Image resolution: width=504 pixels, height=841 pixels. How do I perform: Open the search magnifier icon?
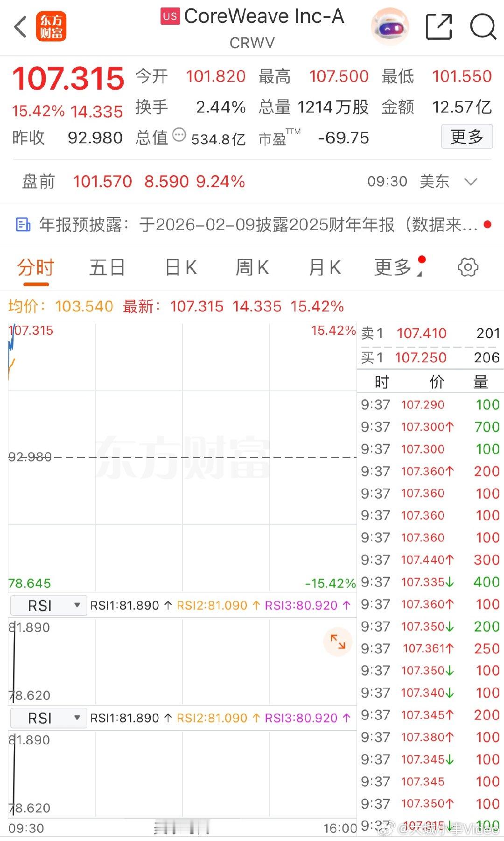[x=483, y=27]
